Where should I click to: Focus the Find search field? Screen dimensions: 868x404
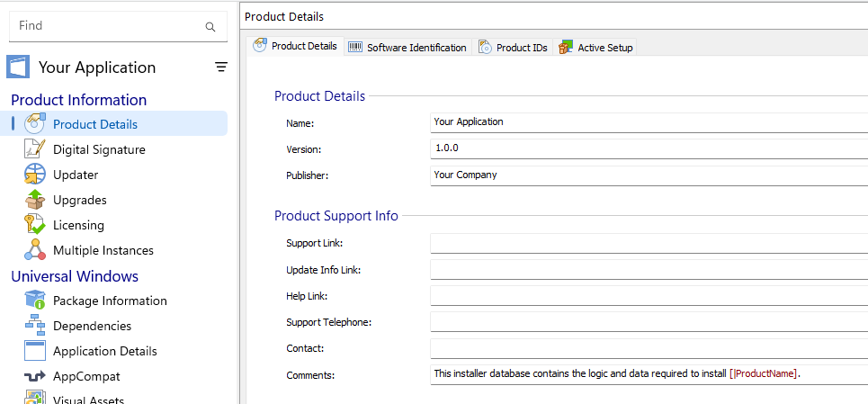click(x=118, y=27)
